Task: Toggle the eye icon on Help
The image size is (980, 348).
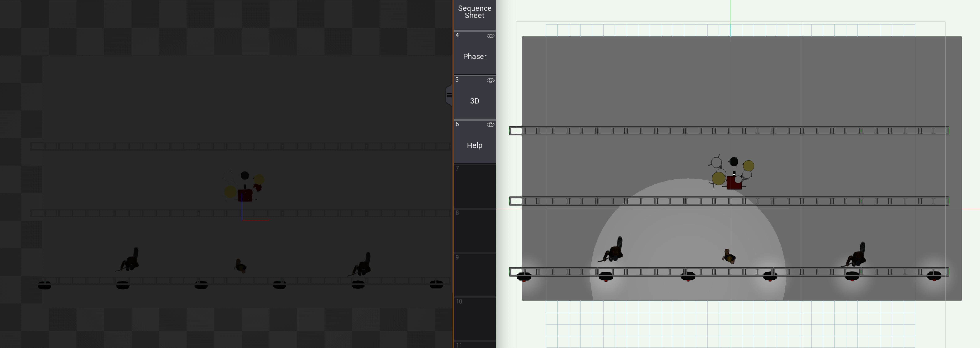Action: [490, 125]
